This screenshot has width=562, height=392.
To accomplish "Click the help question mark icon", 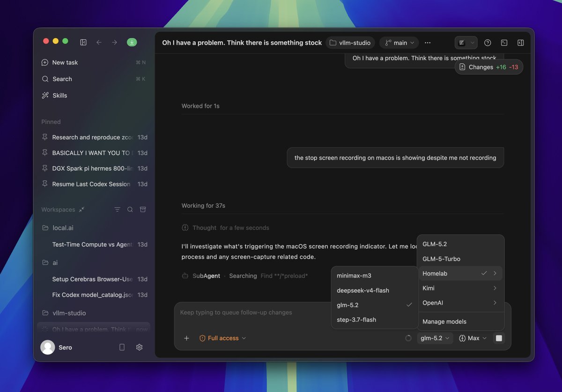I will 488,43.
